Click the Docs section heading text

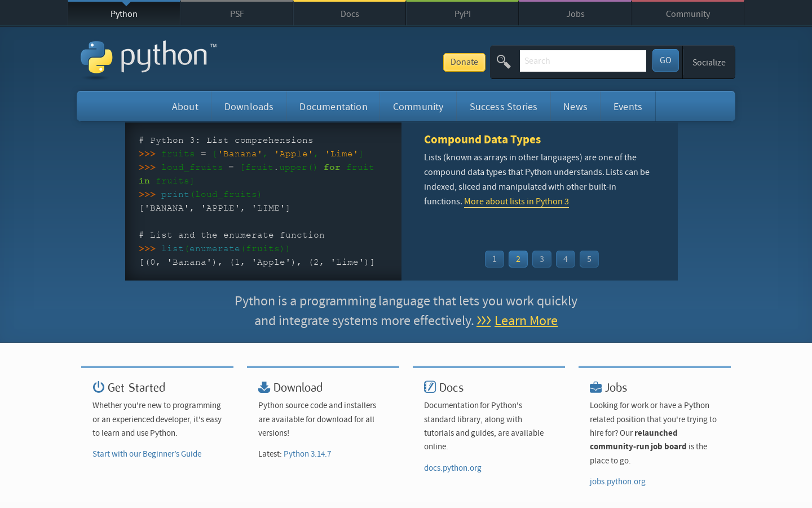tap(451, 387)
